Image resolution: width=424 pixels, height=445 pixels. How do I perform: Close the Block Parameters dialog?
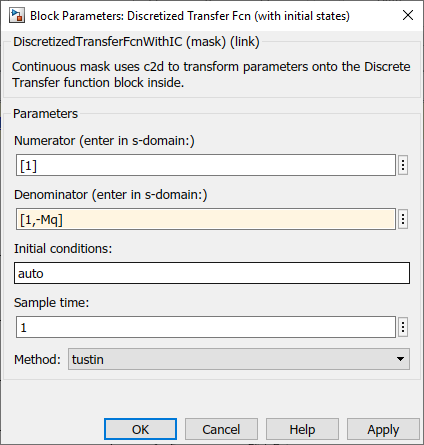click(408, 15)
